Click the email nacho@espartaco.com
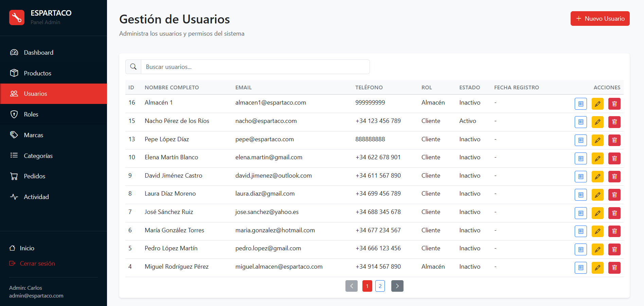This screenshot has height=306, width=644. [266, 121]
